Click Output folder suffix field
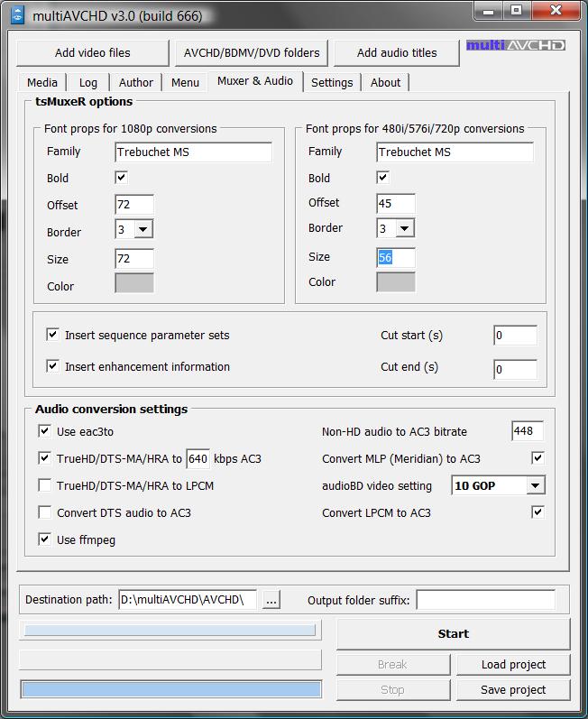This screenshot has width=588, height=719. [486, 600]
